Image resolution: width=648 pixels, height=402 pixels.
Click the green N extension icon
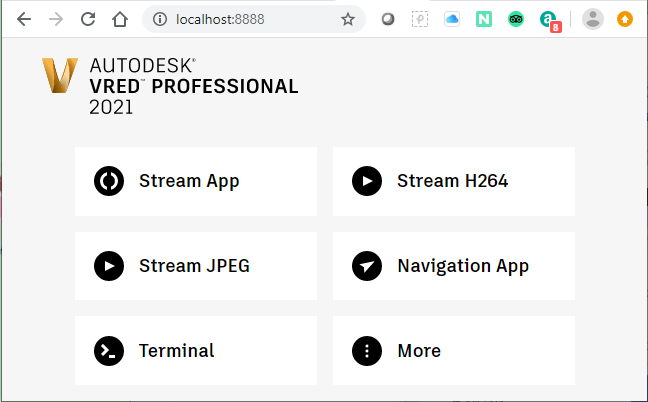pyautogui.click(x=484, y=19)
